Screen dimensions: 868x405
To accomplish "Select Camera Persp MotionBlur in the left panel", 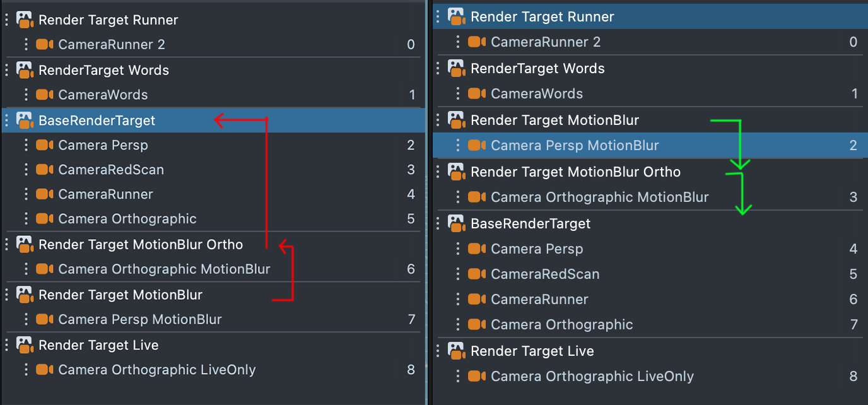I will [139, 320].
